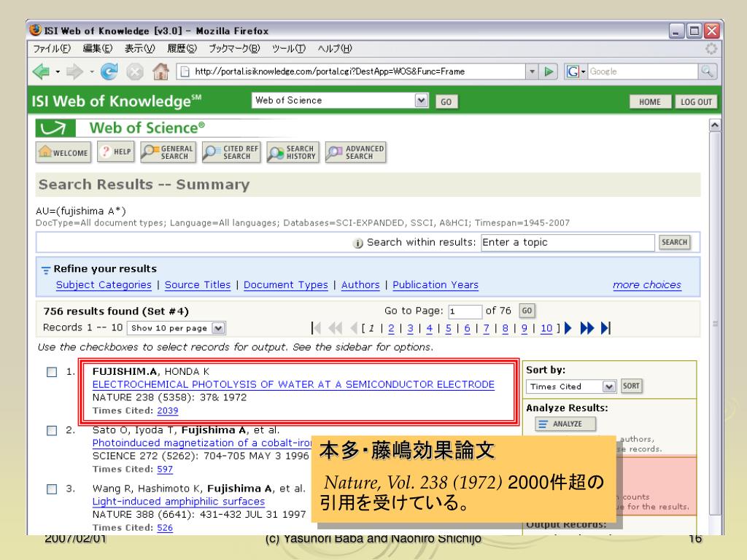The width and height of the screenshot is (747, 560).
Task: Check the box for record 3
Action: pos(52,489)
